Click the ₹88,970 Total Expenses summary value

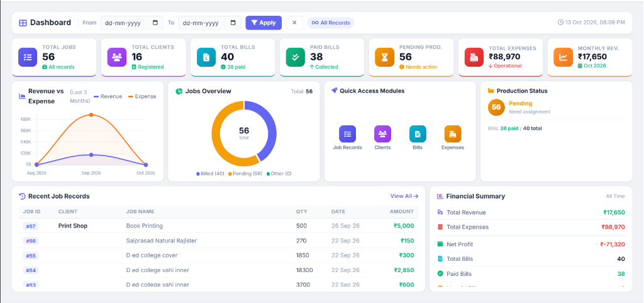(613, 227)
